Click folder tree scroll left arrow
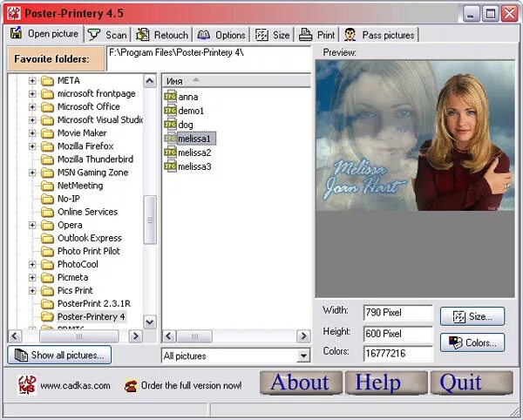Viewport: 523px width, 420px height. pyautogui.click(x=15, y=336)
